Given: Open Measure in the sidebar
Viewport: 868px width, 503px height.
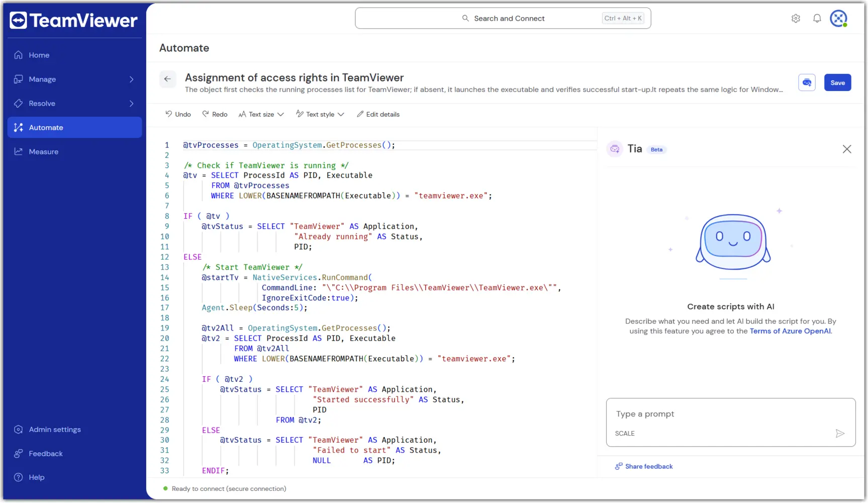Looking at the screenshot, I should coord(74,151).
